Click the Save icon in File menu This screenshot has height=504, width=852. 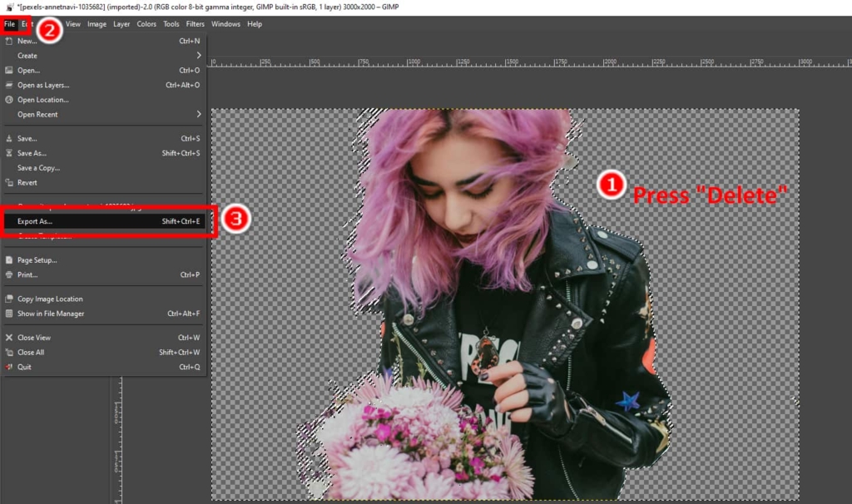tap(8, 138)
